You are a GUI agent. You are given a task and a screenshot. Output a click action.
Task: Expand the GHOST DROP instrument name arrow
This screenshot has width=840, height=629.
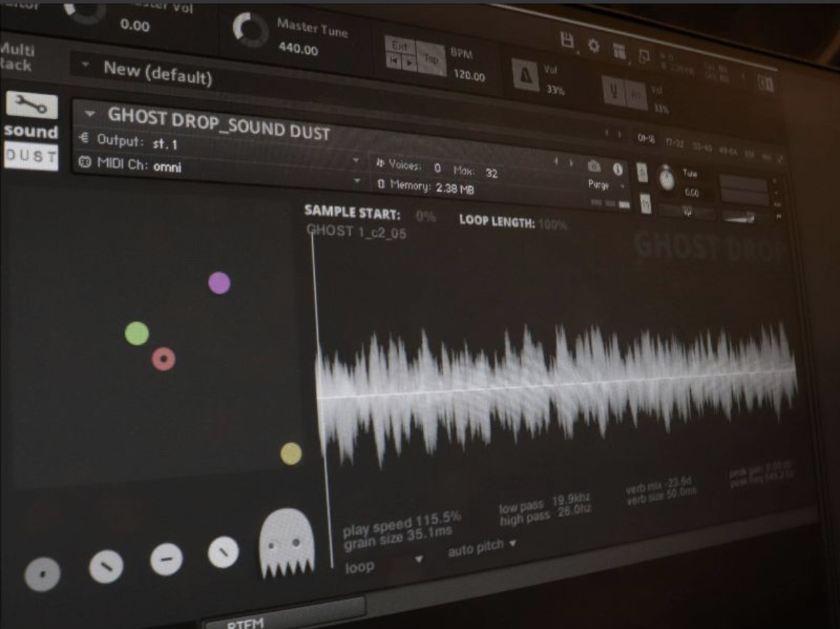[x=90, y=112]
